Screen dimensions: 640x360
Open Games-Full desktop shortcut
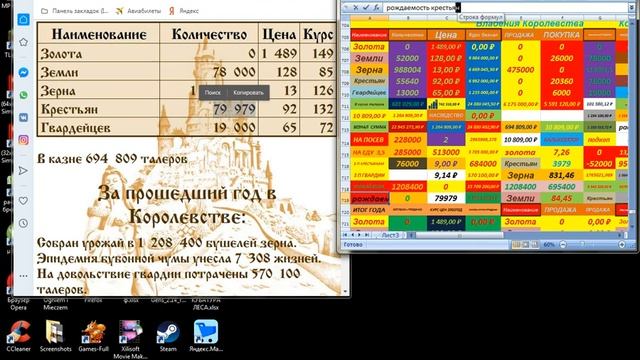click(93, 336)
